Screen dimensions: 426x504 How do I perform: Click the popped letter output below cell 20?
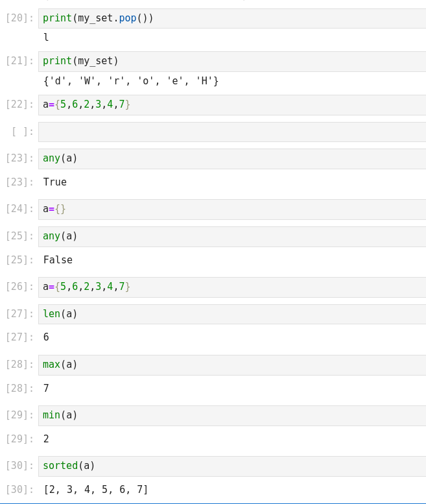[46, 38]
